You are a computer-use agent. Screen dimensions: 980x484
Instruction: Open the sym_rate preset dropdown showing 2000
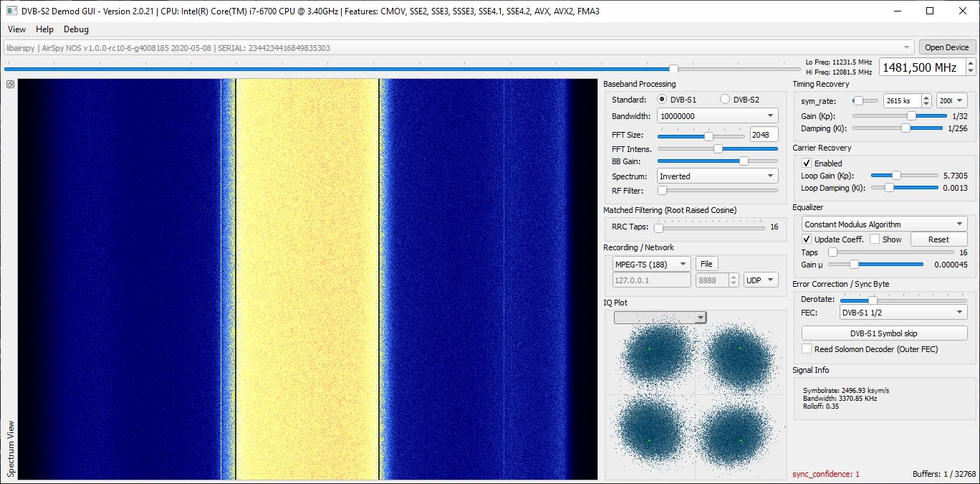pyautogui.click(x=951, y=101)
